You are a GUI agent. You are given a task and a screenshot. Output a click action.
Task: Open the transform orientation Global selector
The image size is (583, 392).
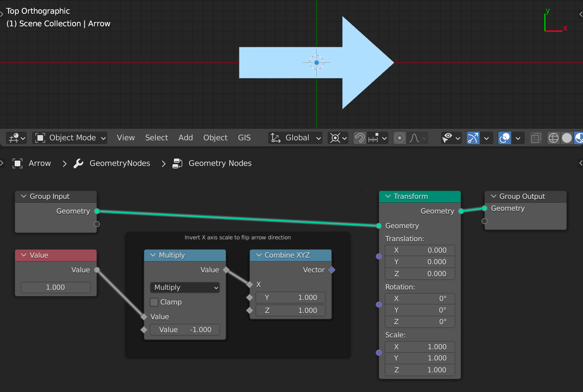[x=296, y=138]
